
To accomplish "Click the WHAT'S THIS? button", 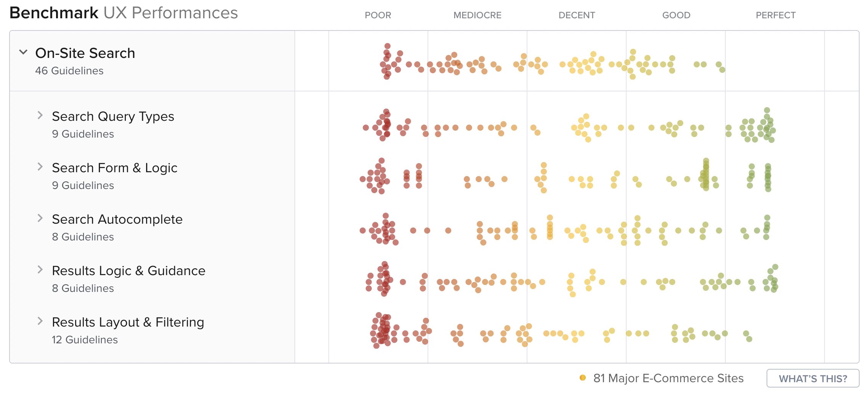I will [x=813, y=378].
